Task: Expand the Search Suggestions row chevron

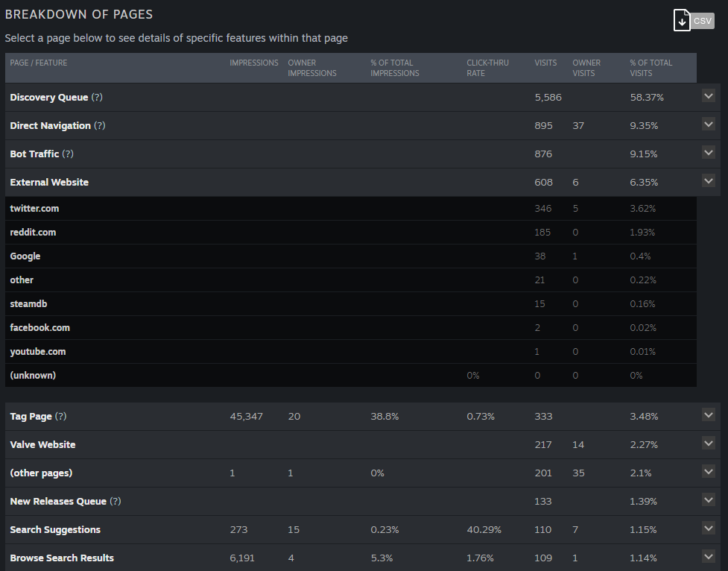Action: [709, 529]
